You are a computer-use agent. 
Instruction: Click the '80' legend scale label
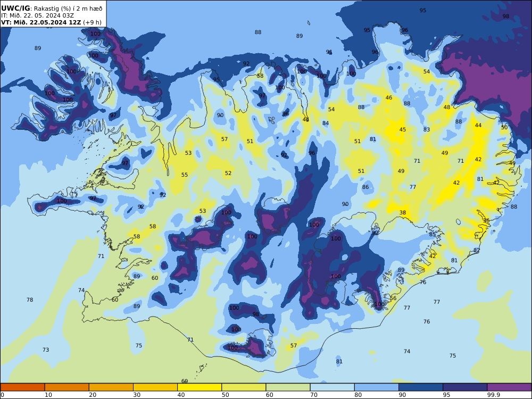click(358, 395)
